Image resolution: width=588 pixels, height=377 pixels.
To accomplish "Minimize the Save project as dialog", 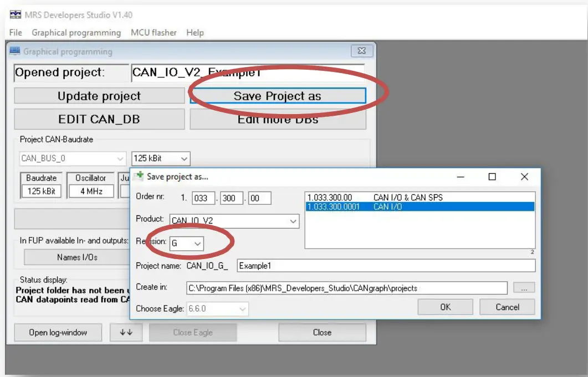I will click(x=461, y=177).
